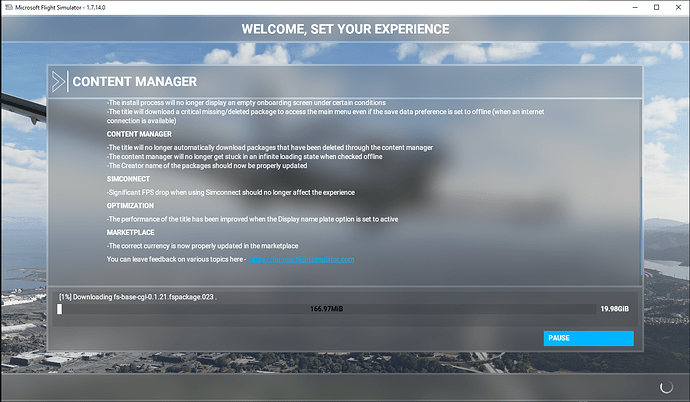Screen dimensions: 690x402
Task: Click the Microsoft Flight Simulator title bar icon
Action: pos(8,7)
